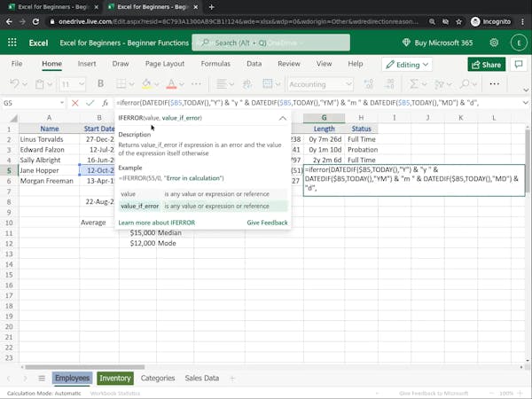Viewport: 532px width, 399px height.
Task: Click the text alignment icon
Action: click(x=222, y=84)
